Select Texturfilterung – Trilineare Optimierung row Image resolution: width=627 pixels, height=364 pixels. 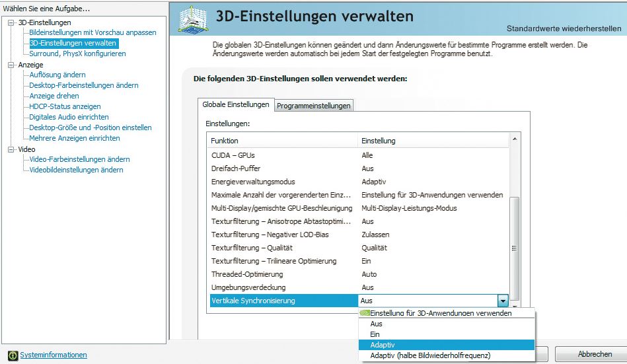pos(359,261)
